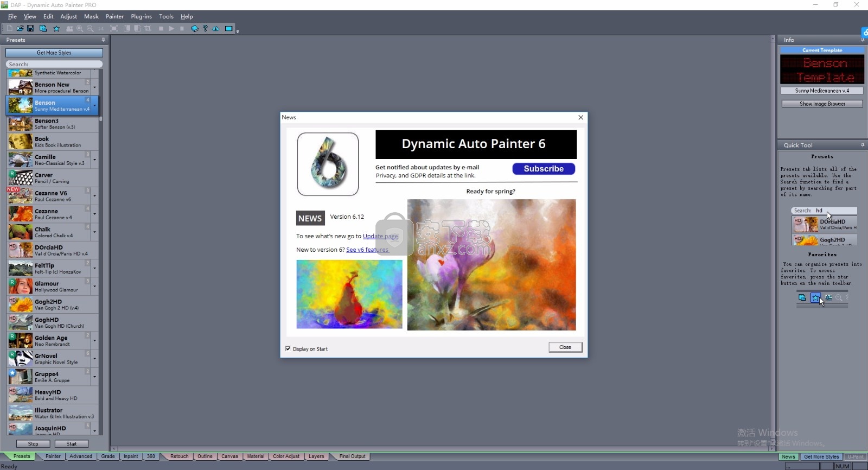868x470 pixels.
Task: Click the Close button in News dialog
Action: click(x=565, y=347)
